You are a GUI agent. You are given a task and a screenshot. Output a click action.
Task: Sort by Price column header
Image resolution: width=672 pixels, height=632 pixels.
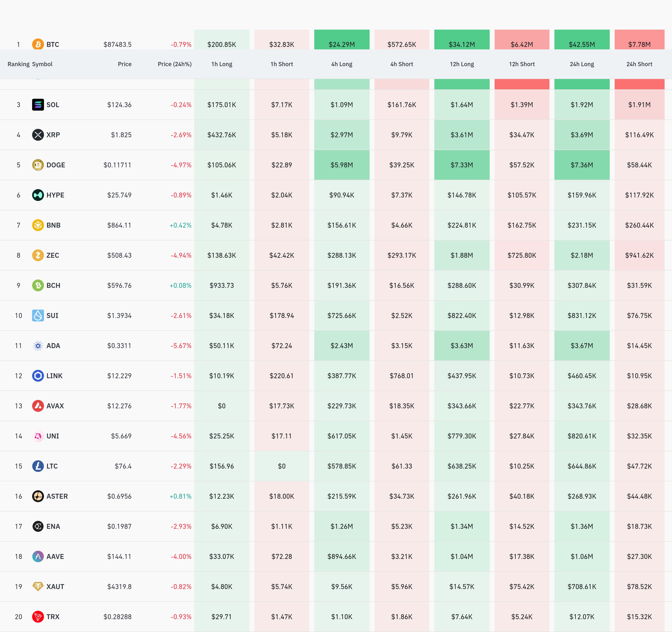[125, 64]
